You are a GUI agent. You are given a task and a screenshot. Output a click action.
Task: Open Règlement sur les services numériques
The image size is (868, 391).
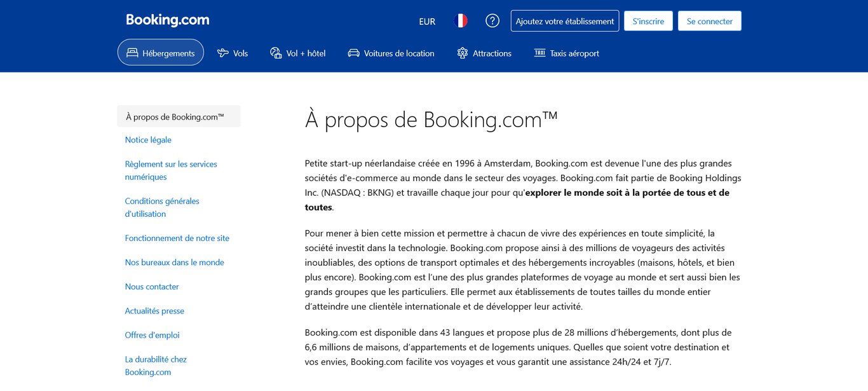[x=171, y=170]
